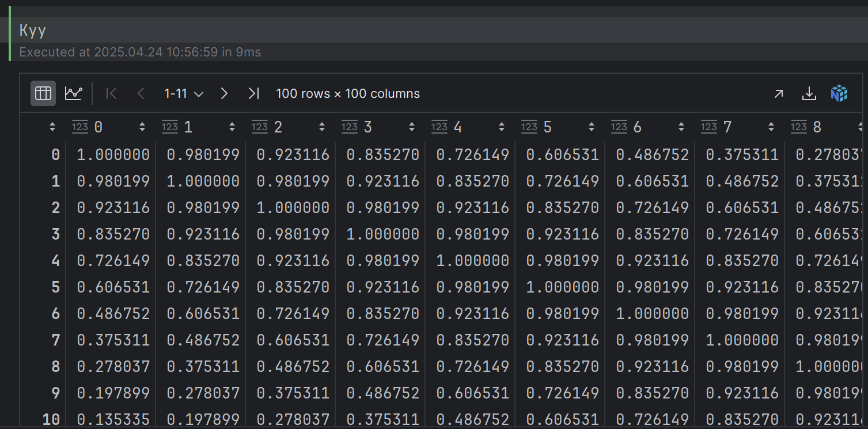Select cell 0.923116 in row 9, column 7

tap(742, 393)
